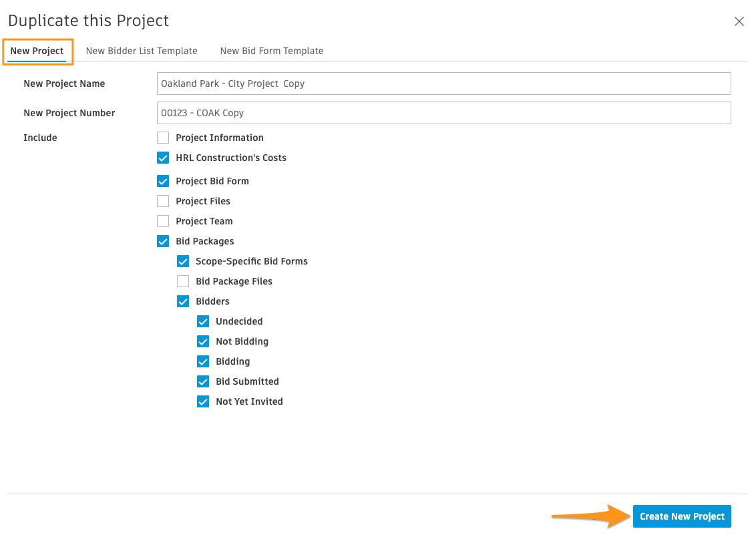Open the New Bidder List Template tab

[142, 51]
